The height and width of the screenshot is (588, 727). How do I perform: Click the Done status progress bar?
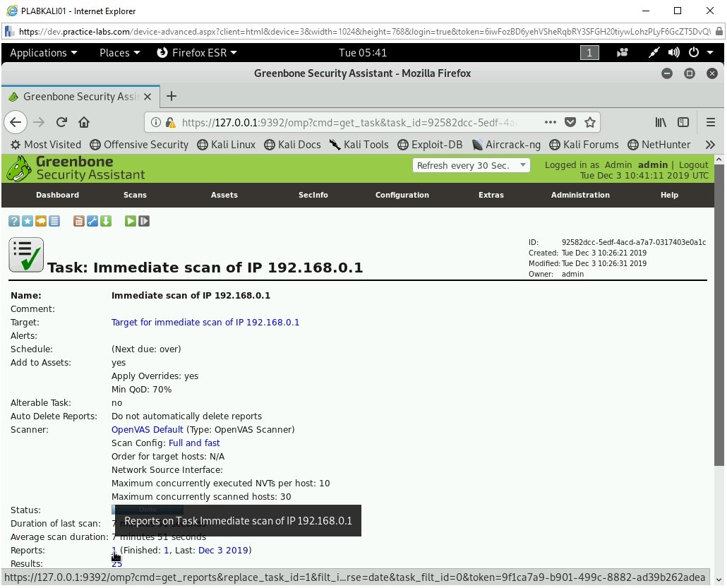[147, 509]
